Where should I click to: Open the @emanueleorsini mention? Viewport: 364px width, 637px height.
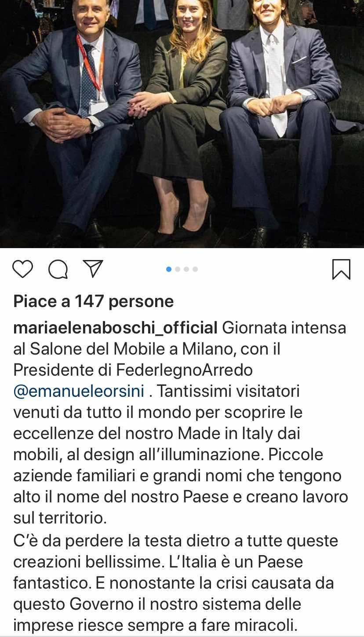pyautogui.click(x=79, y=392)
